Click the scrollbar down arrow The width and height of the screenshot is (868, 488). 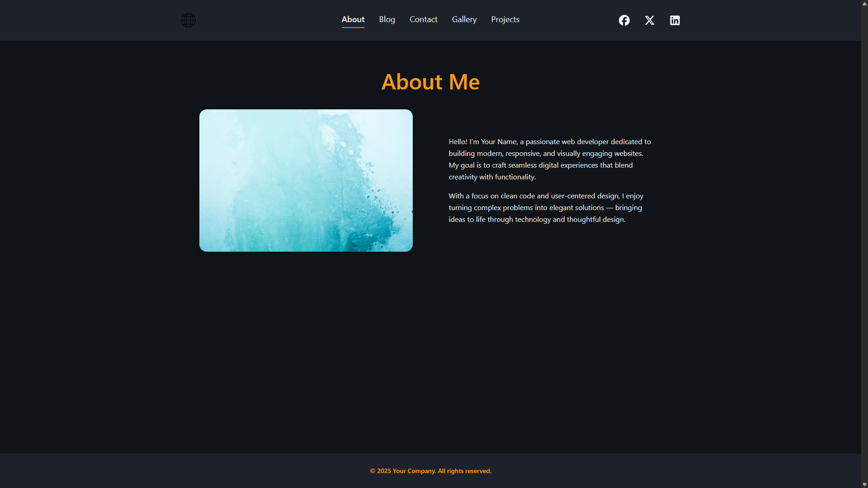click(x=864, y=484)
